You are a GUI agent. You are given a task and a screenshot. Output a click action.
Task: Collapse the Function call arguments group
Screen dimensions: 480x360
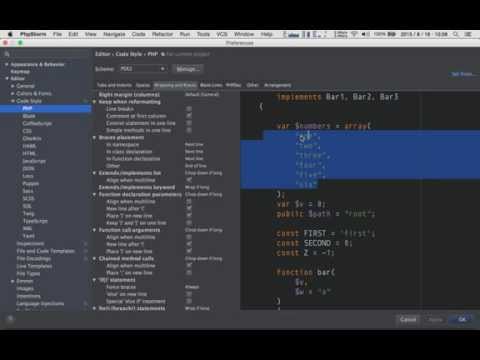tap(94, 230)
